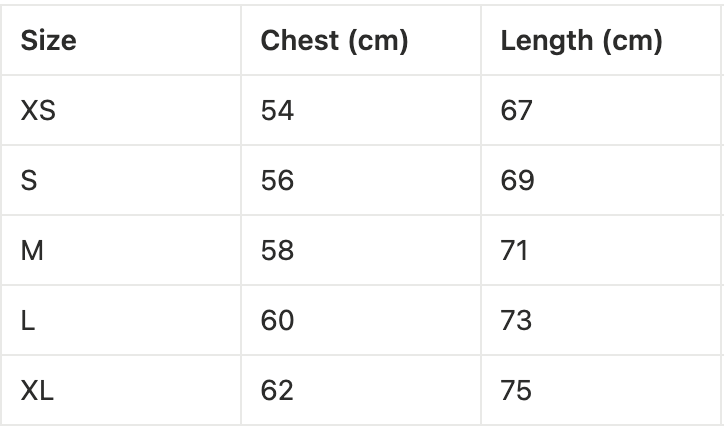
Task: Select the M size cell
Action: point(32,250)
